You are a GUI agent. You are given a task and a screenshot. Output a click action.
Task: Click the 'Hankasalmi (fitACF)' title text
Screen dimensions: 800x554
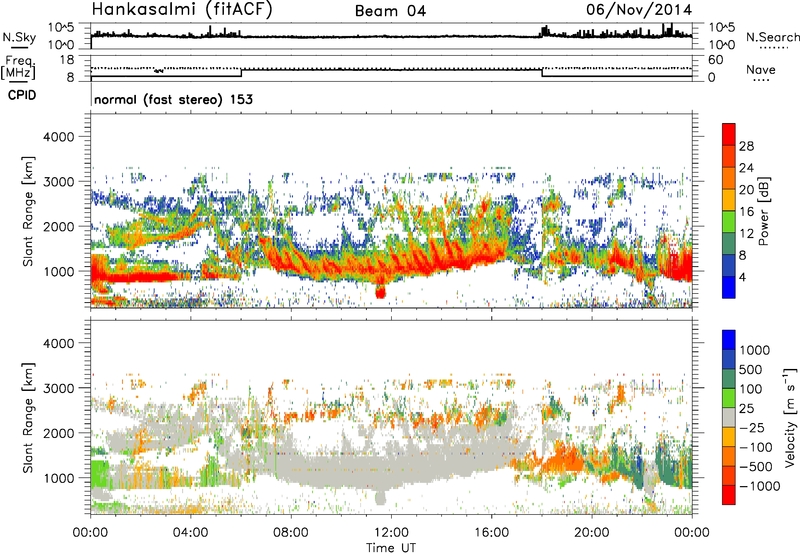tap(182, 10)
